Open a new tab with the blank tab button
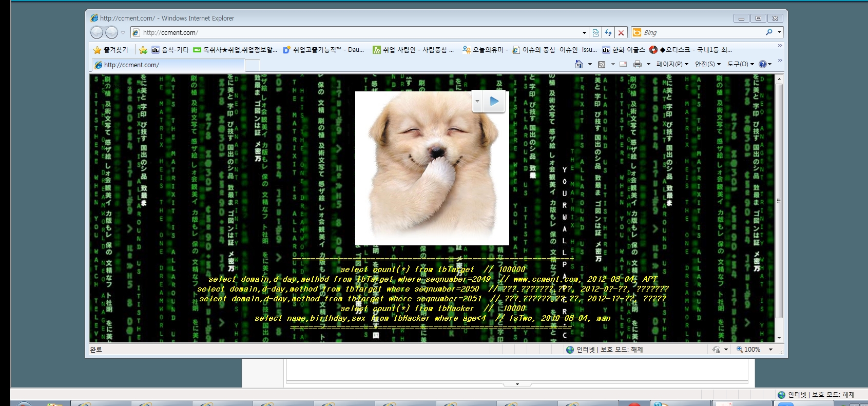 coord(253,65)
